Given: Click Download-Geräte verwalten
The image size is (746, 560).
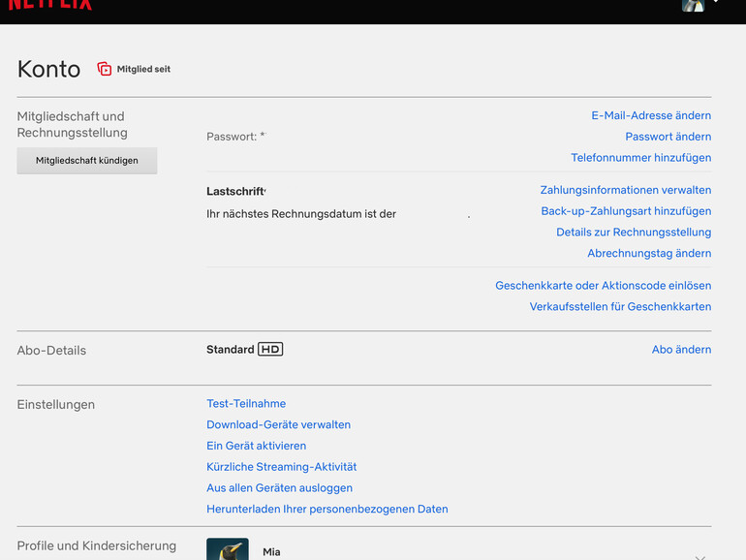Looking at the screenshot, I should pos(278,424).
